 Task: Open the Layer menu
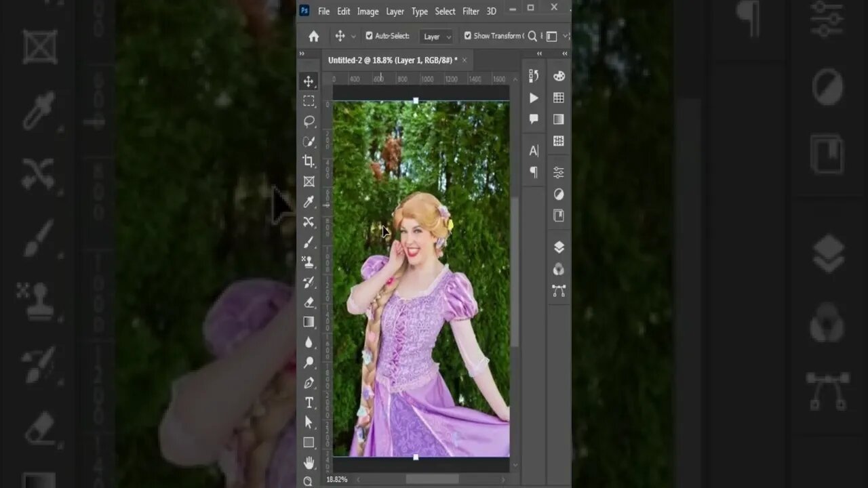click(395, 12)
